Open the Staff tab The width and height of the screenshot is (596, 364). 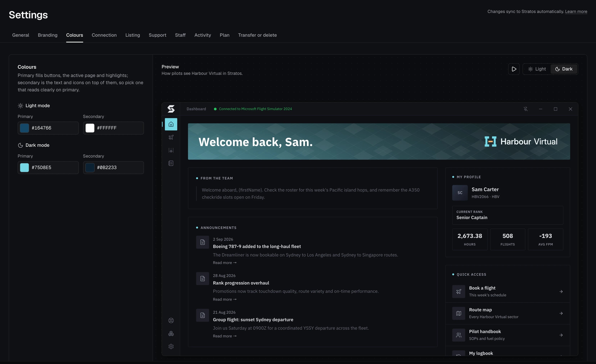(180, 35)
